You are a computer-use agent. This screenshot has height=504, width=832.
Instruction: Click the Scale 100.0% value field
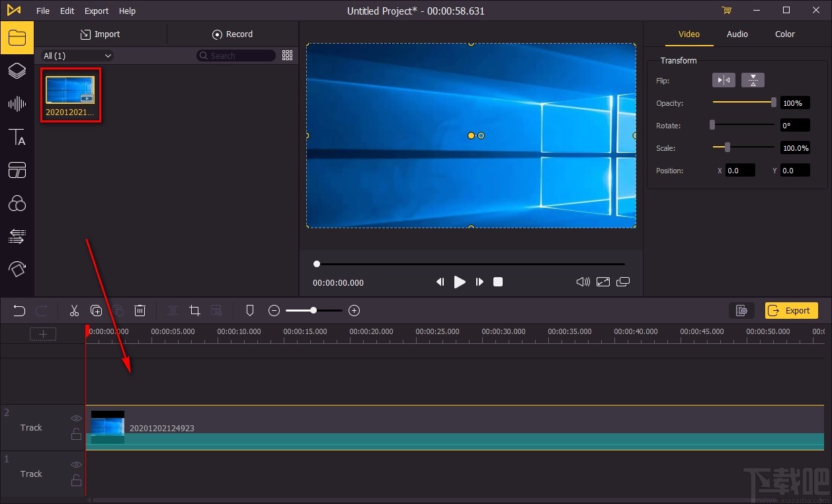(795, 148)
